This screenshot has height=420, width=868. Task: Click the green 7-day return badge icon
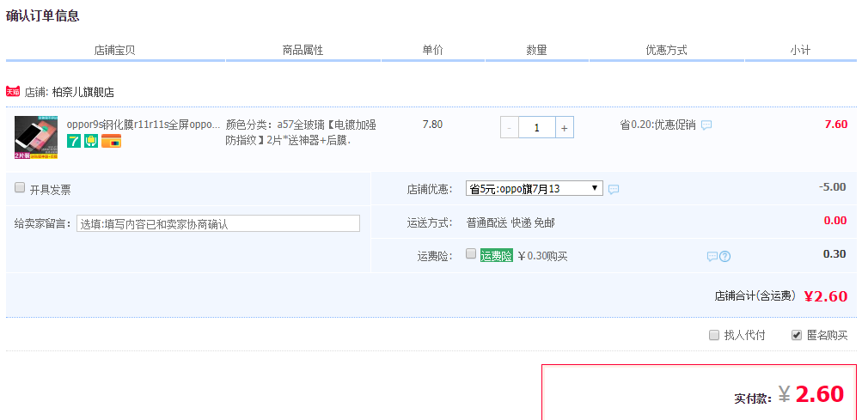click(x=74, y=141)
